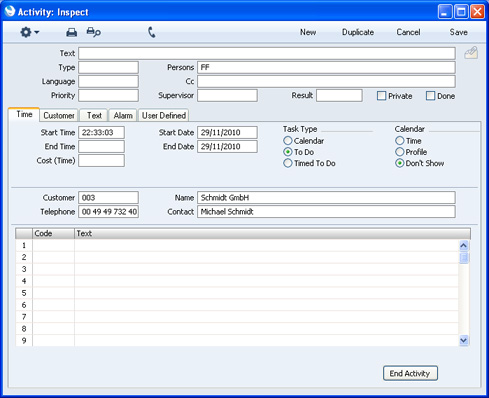Click the telephone call icon
This screenshot has height=398, width=489.
[152, 32]
